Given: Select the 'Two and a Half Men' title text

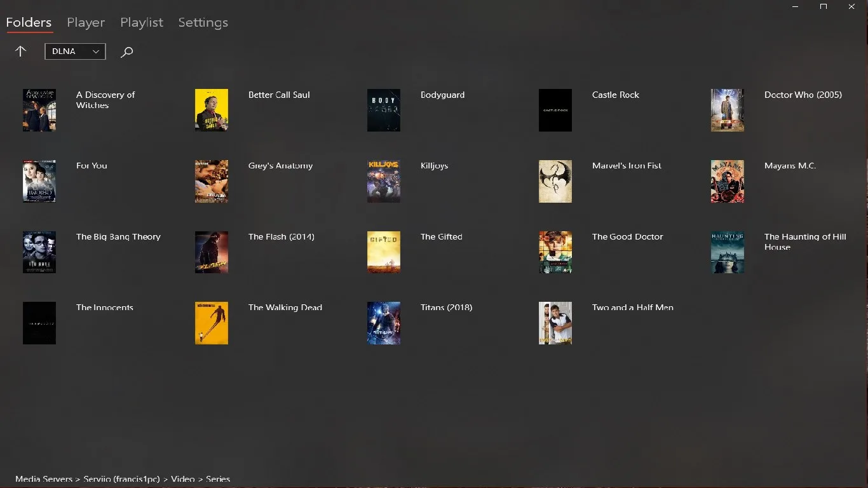Looking at the screenshot, I should (x=633, y=307).
